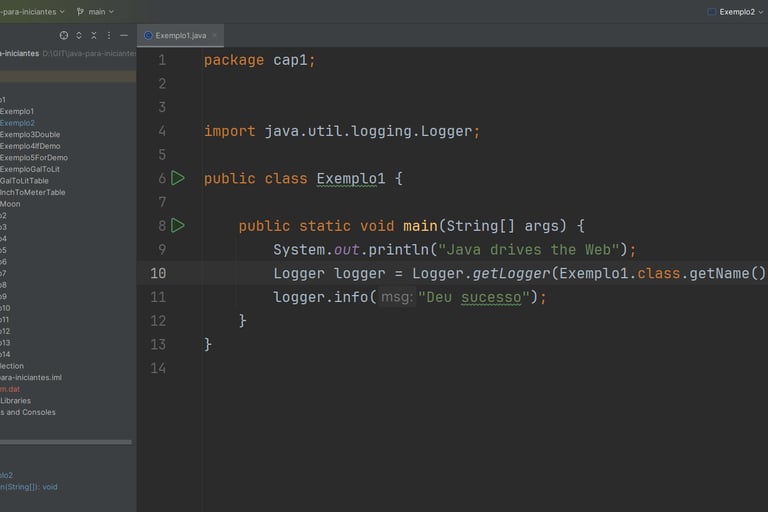Select the para-iniciantes.iml file in tree
Viewport: 768px width, 512px height.
point(31,377)
